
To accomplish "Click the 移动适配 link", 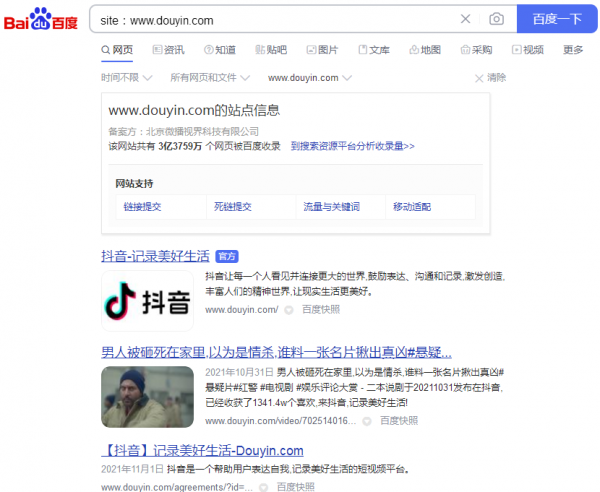I will tap(412, 207).
